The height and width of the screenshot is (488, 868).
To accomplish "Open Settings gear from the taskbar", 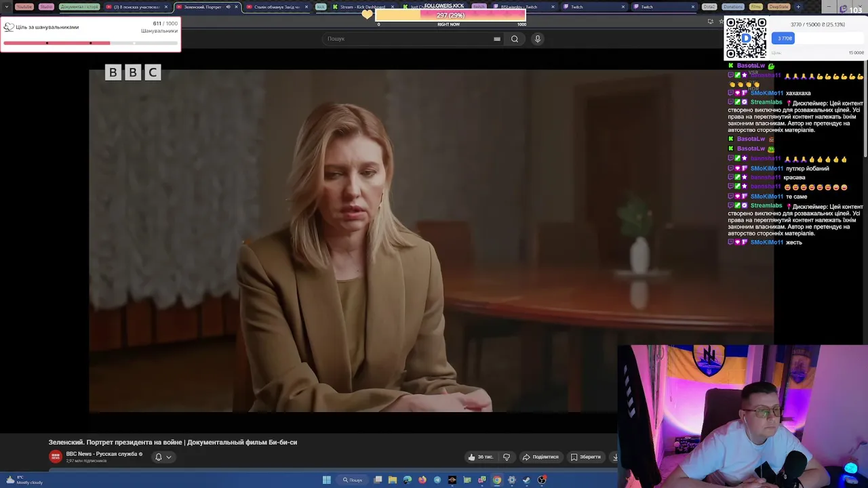I will pos(512,480).
